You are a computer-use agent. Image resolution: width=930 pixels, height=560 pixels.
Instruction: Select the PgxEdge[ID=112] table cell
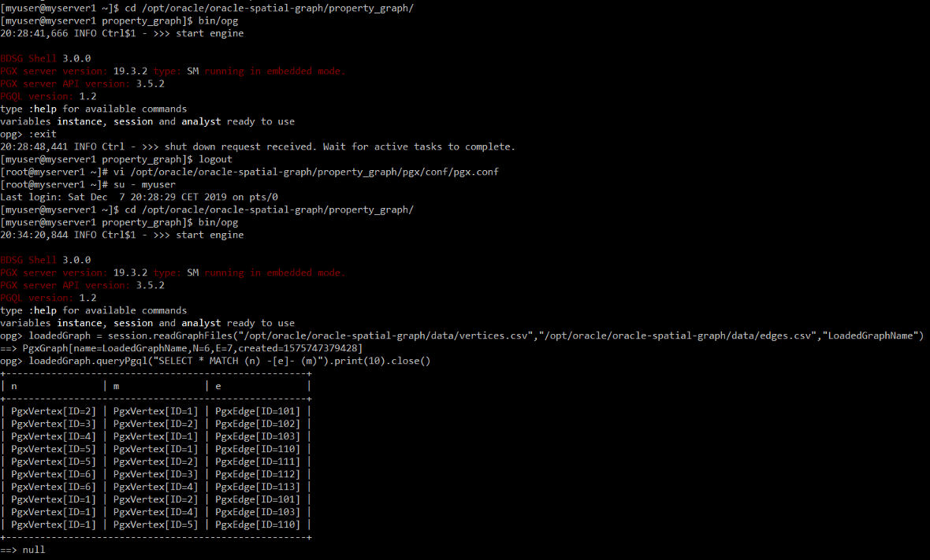click(x=258, y=474)
